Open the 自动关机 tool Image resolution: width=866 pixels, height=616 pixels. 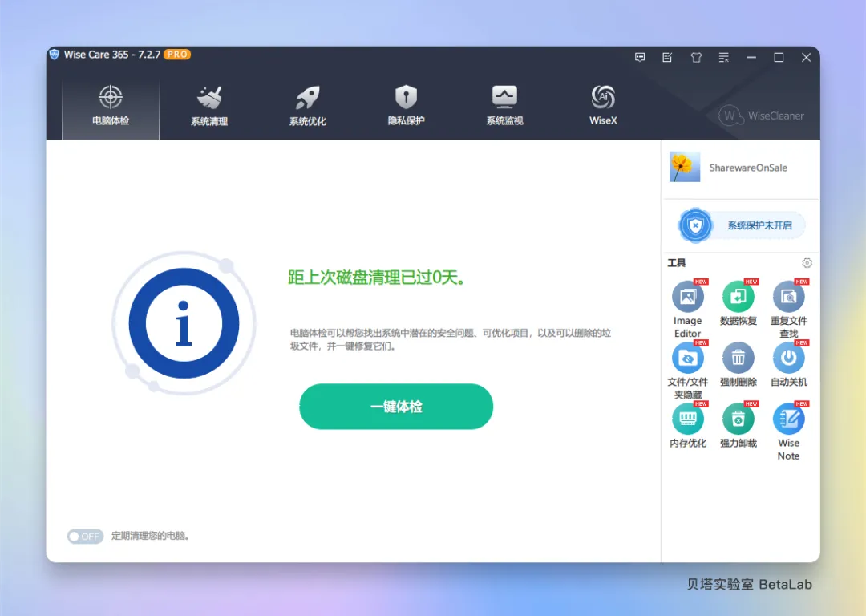pyautogui.click(x=789, y=364)
